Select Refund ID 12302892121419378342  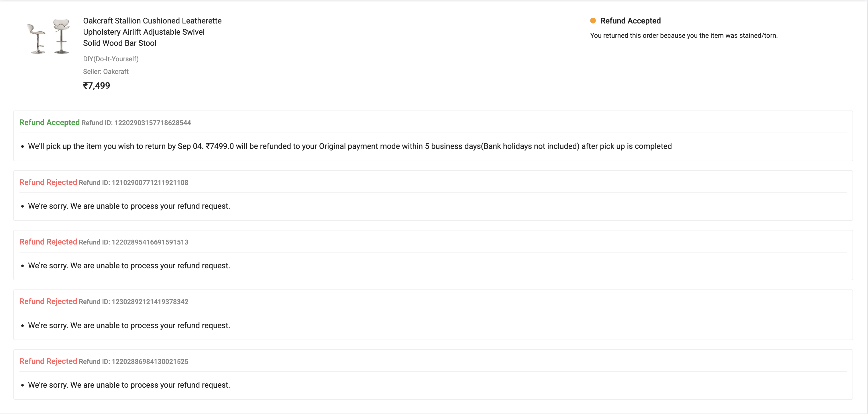pos(133,302)
